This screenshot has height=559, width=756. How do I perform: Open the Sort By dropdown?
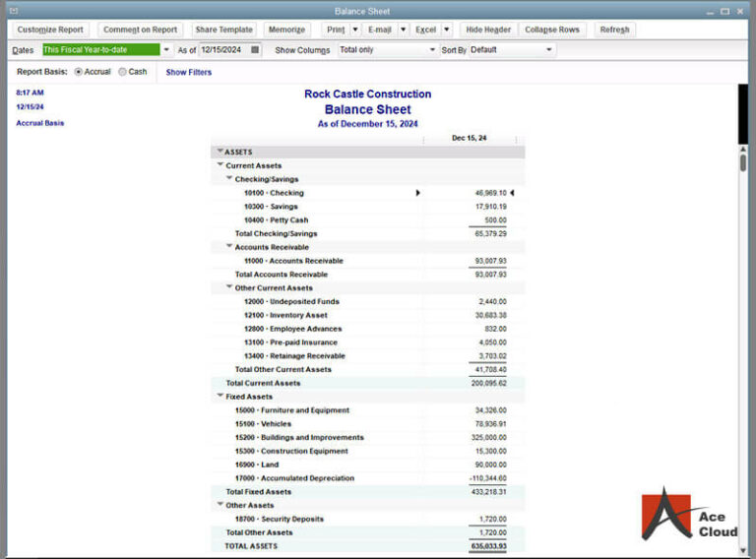click(x=549, y=49)
